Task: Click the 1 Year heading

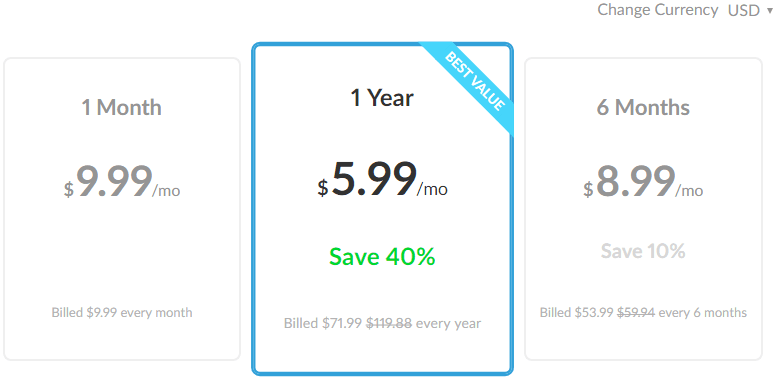Action: tap(382, 98)
